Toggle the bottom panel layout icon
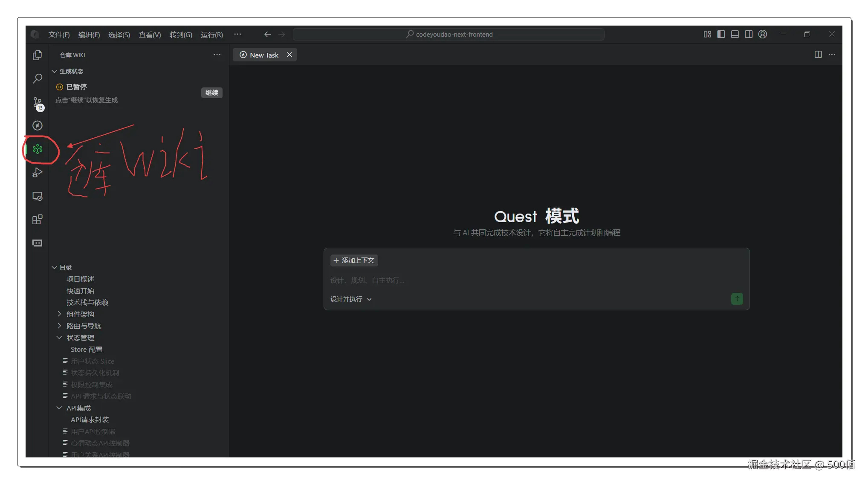This screenshot has height=483, width=868. click(x=735, y=34)
